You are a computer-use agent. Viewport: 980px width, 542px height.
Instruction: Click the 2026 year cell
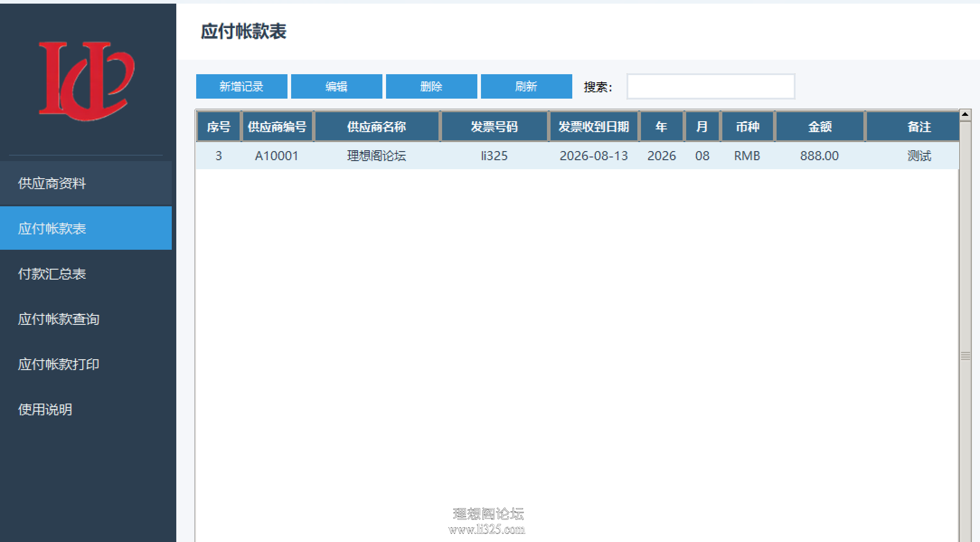click(x=661, y=156)
